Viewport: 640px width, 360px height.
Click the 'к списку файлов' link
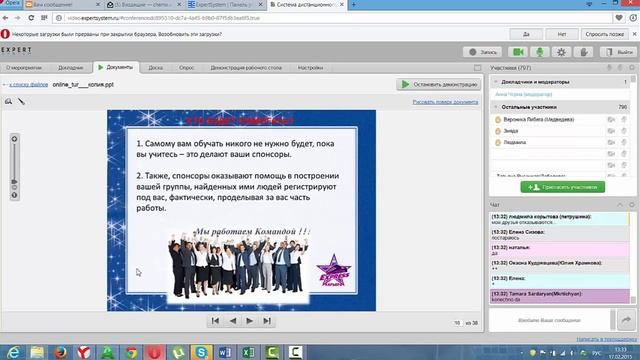pos(29,84)
